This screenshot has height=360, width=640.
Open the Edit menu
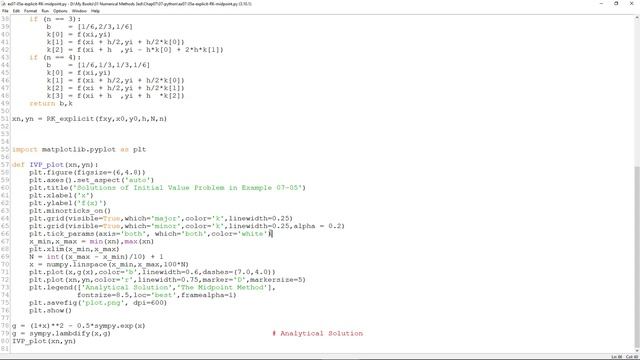(16, 11)
